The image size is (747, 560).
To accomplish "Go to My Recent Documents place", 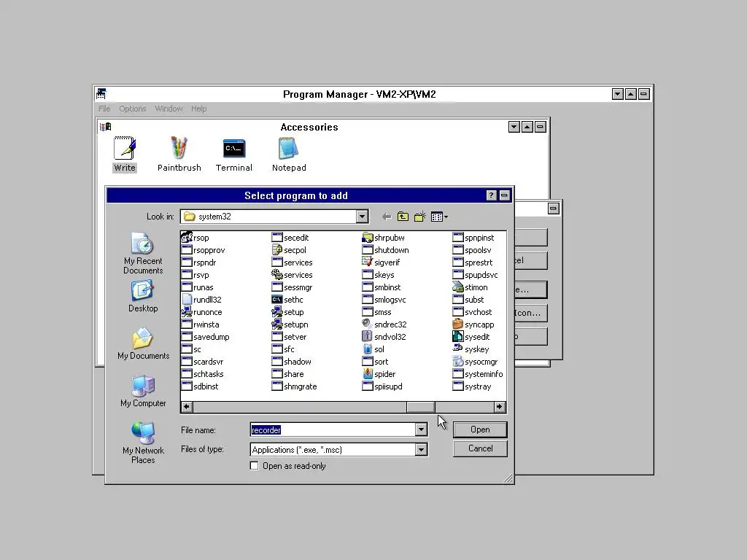I will tap(143, 253).
